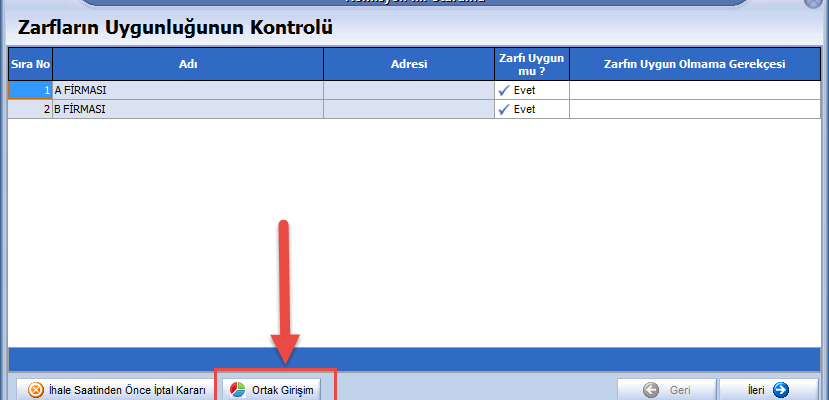
Task: Click the pie chart icon beside Ortak Girişim
Action: coord(237,390)
